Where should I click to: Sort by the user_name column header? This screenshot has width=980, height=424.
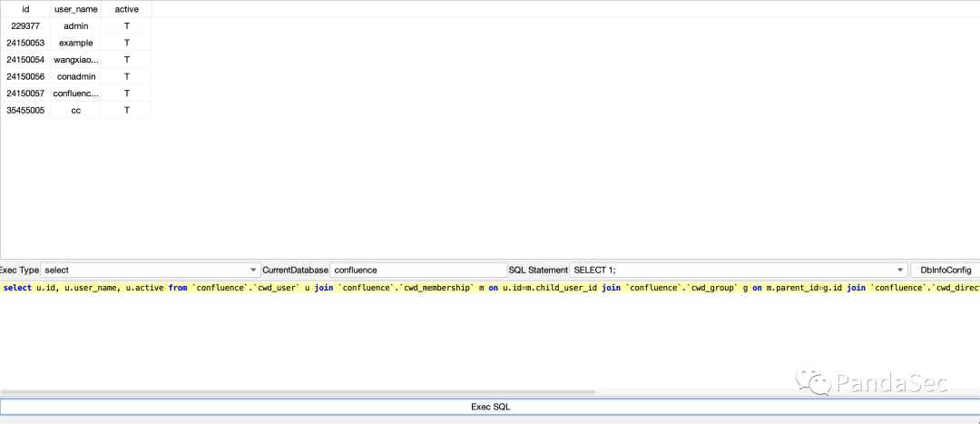(76, 9)
